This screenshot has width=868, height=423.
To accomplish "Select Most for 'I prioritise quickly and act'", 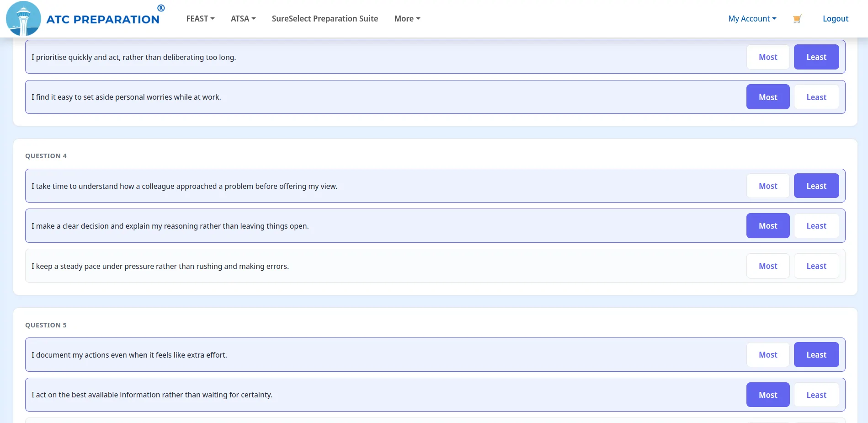I will click(768, 57).
